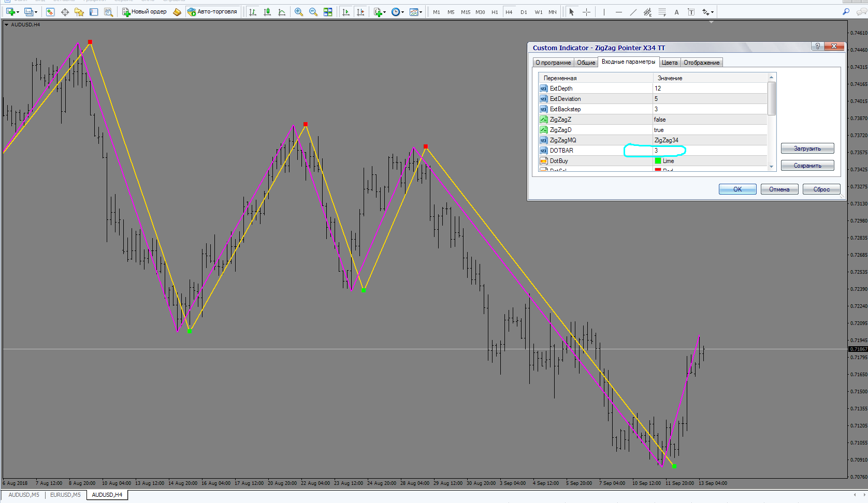The height and width of the screenshot is (503, 868).
Task: Click the zoom out magnifier icon
Action: (313, 12)
